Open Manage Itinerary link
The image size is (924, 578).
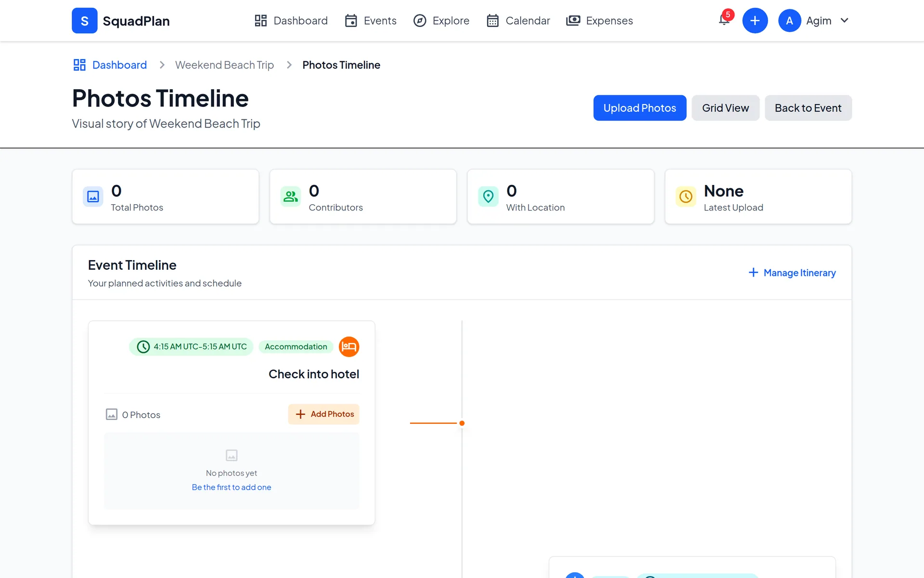pos(792,273)
